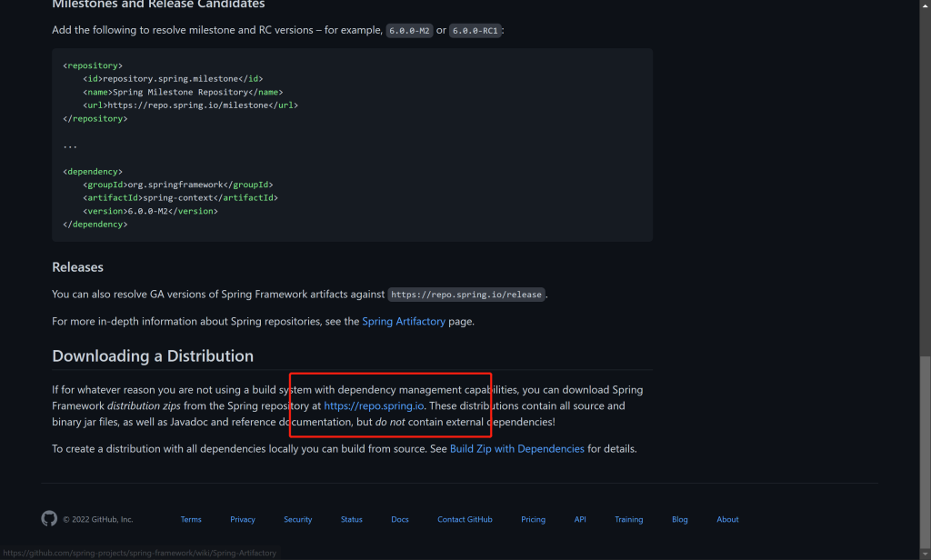The image size is (931, 560).
Task: Open the Training footer link
Action: click(629, 519)
